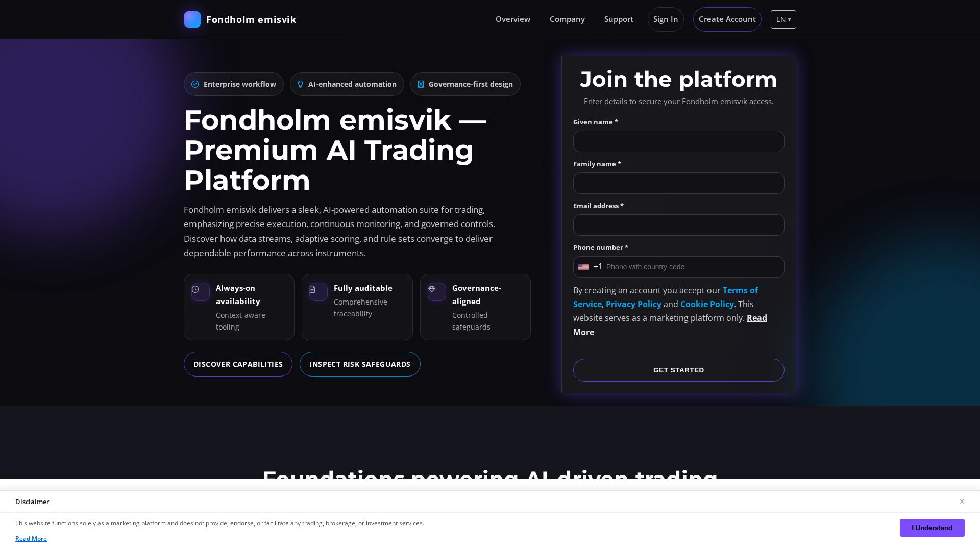Click Read More in disclaimer banner
Screen dimensions: 980x551
pos(31,539)
